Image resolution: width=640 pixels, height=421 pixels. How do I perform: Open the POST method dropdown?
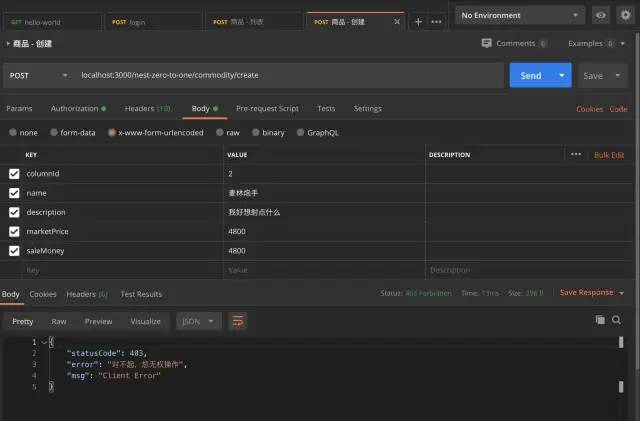[x=38, y=76]
